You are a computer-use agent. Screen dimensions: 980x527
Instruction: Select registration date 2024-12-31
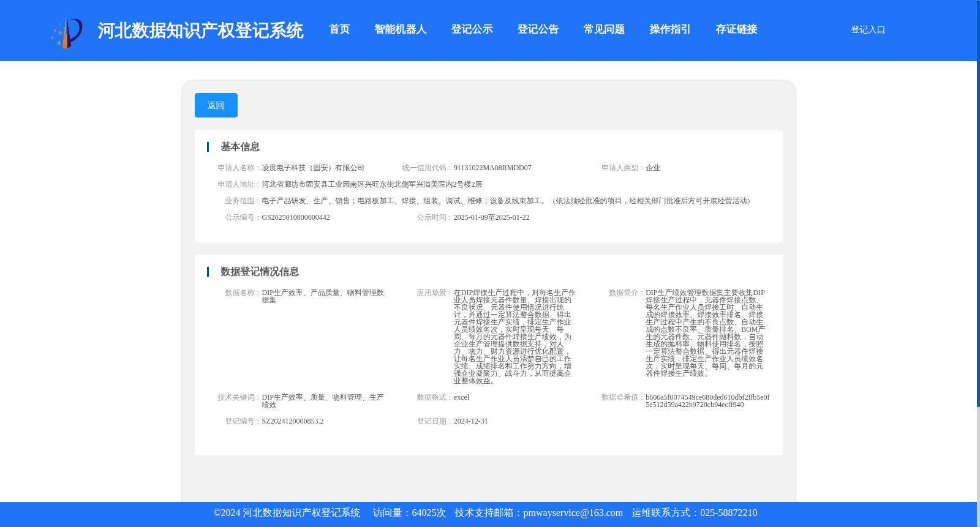(470, 421)
